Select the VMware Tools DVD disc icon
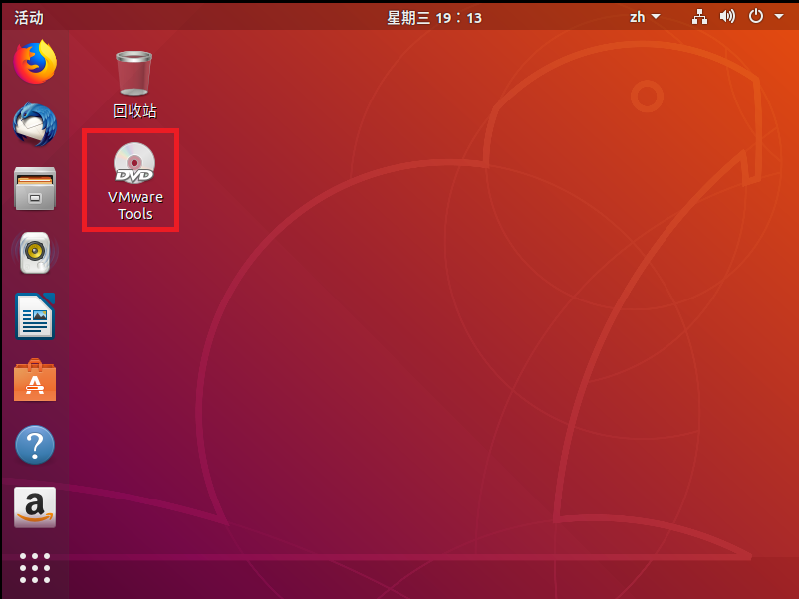Viewport: 799px width, 599px height. click(x=134, y=162)
